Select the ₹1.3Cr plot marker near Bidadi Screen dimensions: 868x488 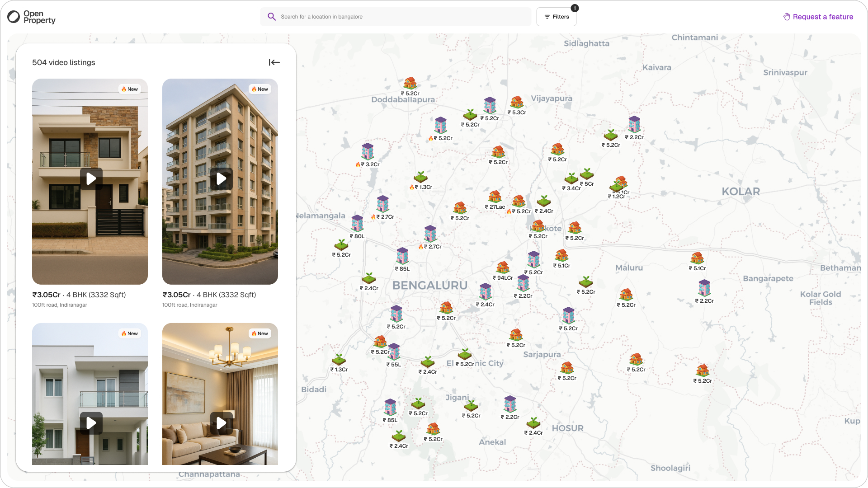tap(340, 361)
